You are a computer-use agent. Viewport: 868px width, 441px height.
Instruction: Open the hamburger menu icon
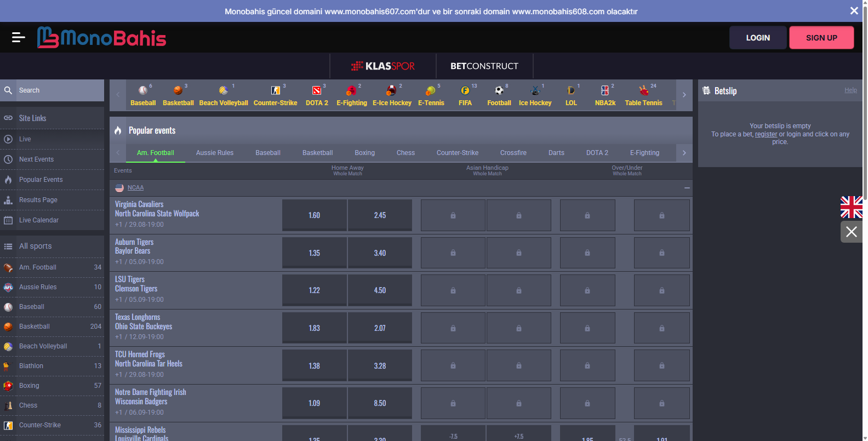[x=18, y=37]
